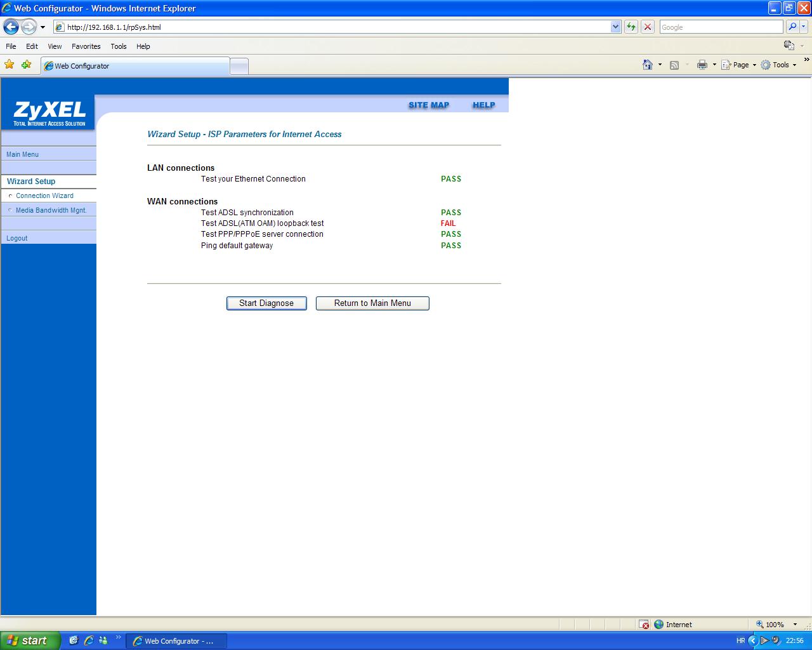Open the Page dropdown menu
Image resolution: width=812 pixels, height=650 pixels.
740,65
